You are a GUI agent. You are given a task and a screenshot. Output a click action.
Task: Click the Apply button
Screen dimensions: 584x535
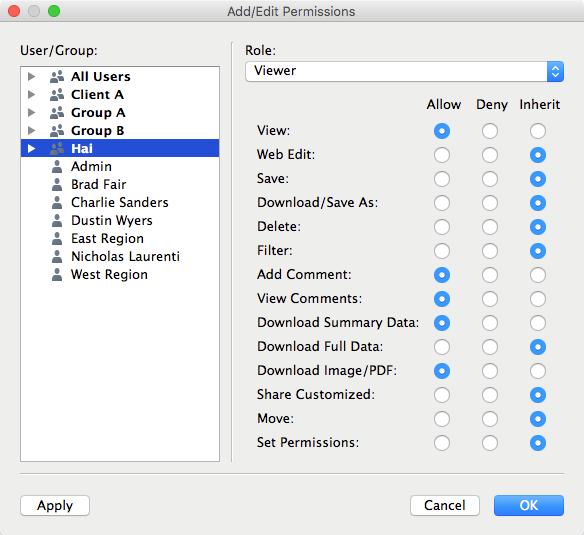click(x=55, y=506)
